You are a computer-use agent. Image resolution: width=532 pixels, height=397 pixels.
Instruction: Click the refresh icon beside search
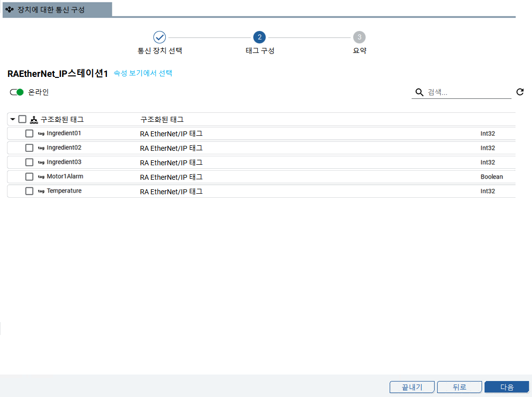[x=520, y=92]
